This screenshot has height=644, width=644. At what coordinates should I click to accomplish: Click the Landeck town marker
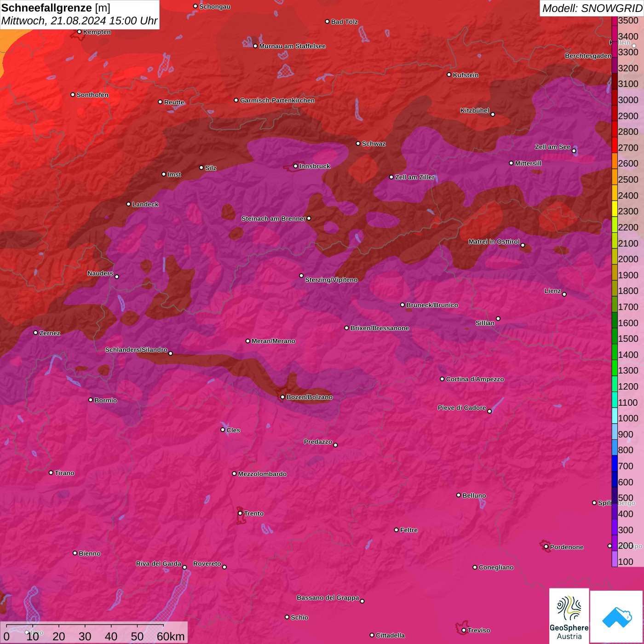[x=128, y=204]
